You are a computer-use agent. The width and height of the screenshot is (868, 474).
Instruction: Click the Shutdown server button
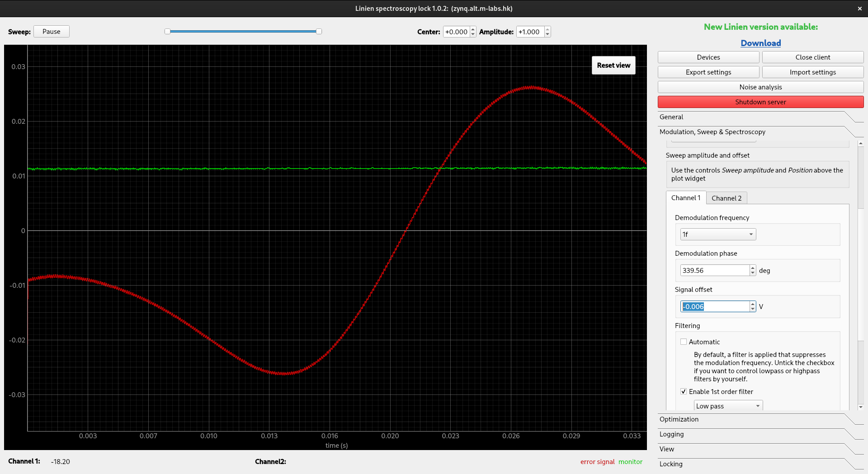[x=760, y=102]
